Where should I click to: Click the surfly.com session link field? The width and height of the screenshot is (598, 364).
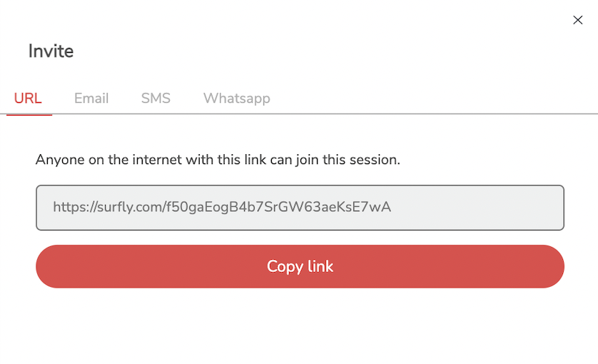click(x=300, y=208)
